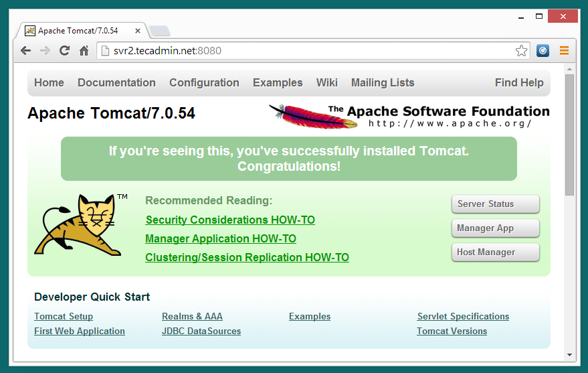Close the browser window with red X
This screenshot has height=373, width=588.
[563, 16]
